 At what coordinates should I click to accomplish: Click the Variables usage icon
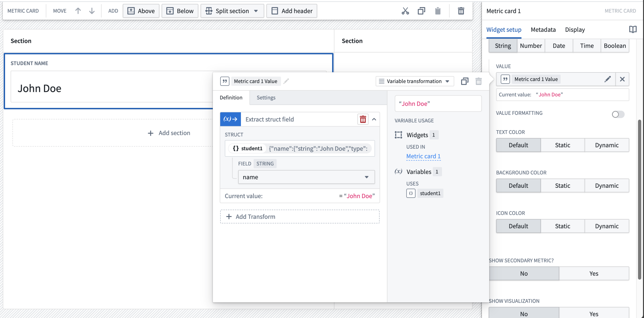399,172
